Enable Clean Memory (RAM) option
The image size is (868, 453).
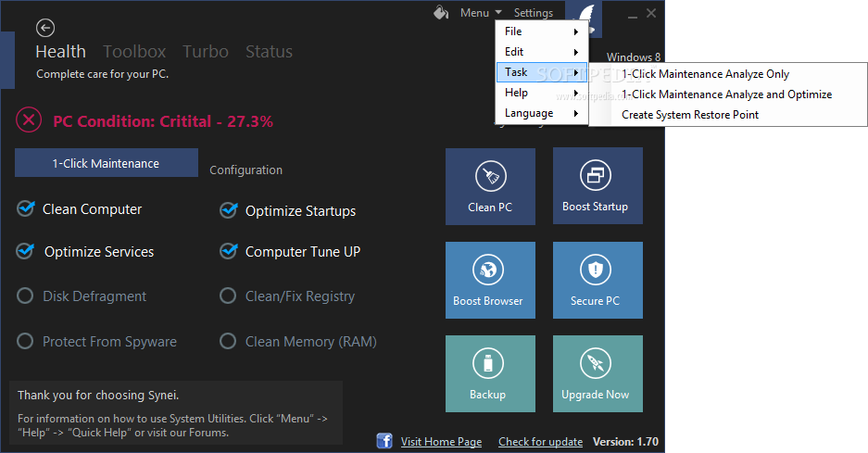(228, 341)
